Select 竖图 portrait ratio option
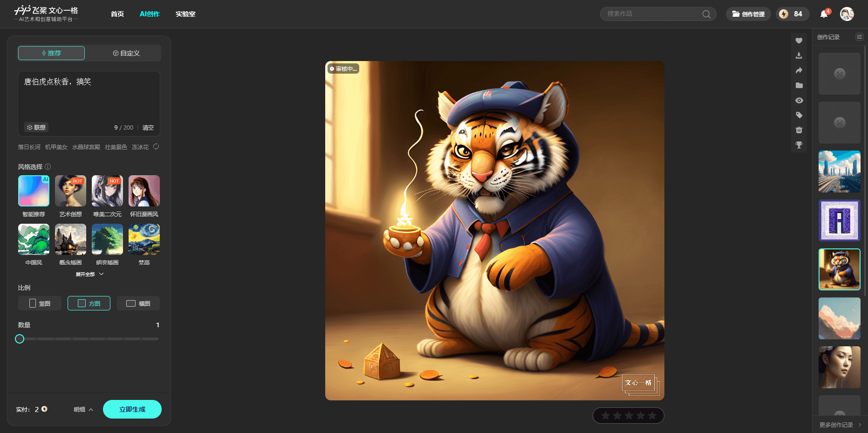The width and height of the screenshot is (868, 433). pyautogui.click(x=40, y=303)
